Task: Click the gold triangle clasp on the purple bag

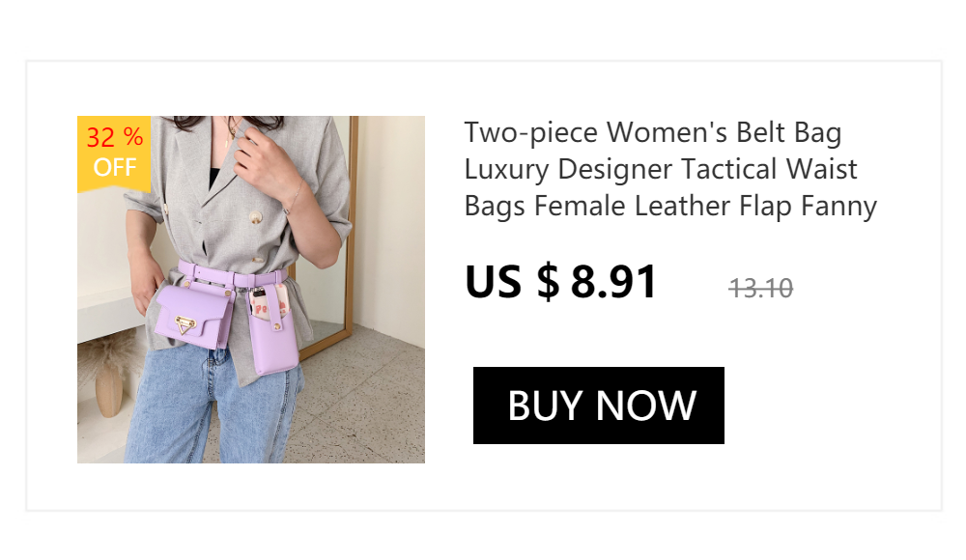Action: tap(185, 324)
